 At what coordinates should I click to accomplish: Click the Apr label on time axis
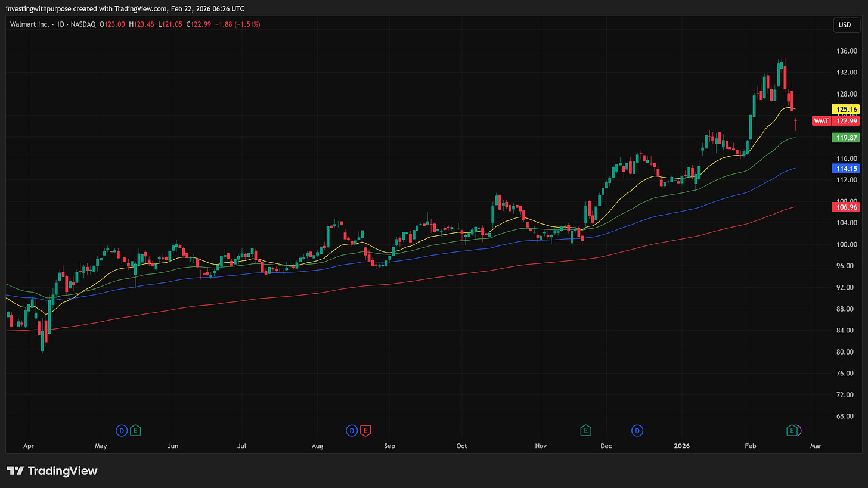click(x=28, y=446)
